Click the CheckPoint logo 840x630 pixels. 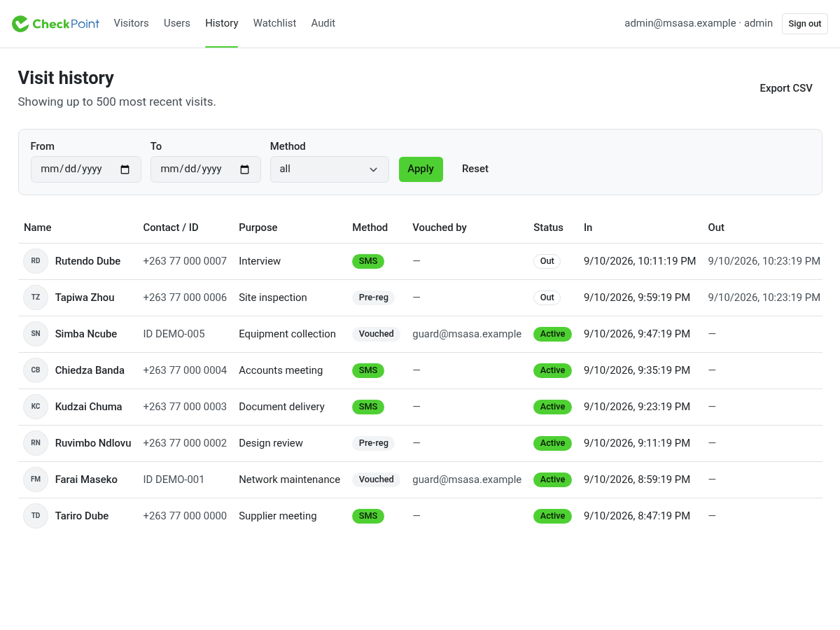[55, 24]
